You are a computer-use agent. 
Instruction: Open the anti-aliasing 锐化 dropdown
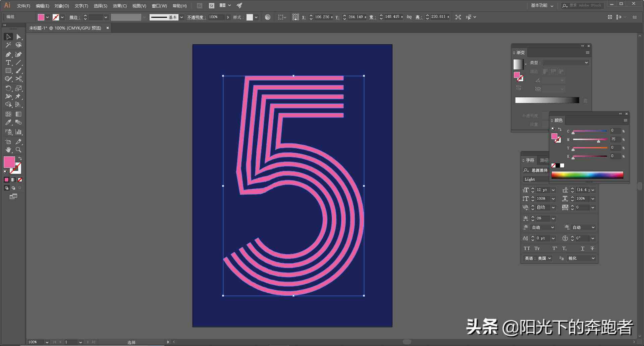click(x=581, y=258)
